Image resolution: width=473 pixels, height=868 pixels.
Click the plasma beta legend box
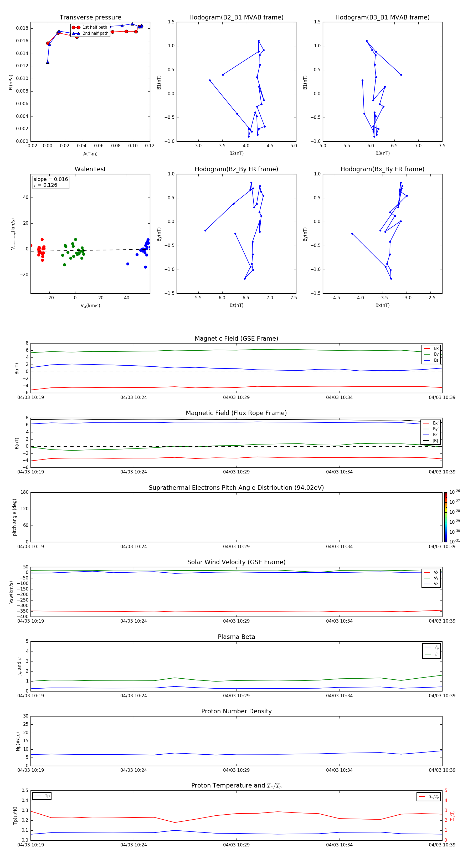click(x=431, y=651)
